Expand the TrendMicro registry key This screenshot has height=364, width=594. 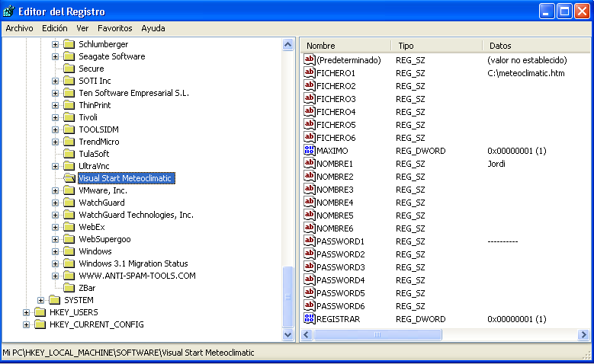(55, 142)
